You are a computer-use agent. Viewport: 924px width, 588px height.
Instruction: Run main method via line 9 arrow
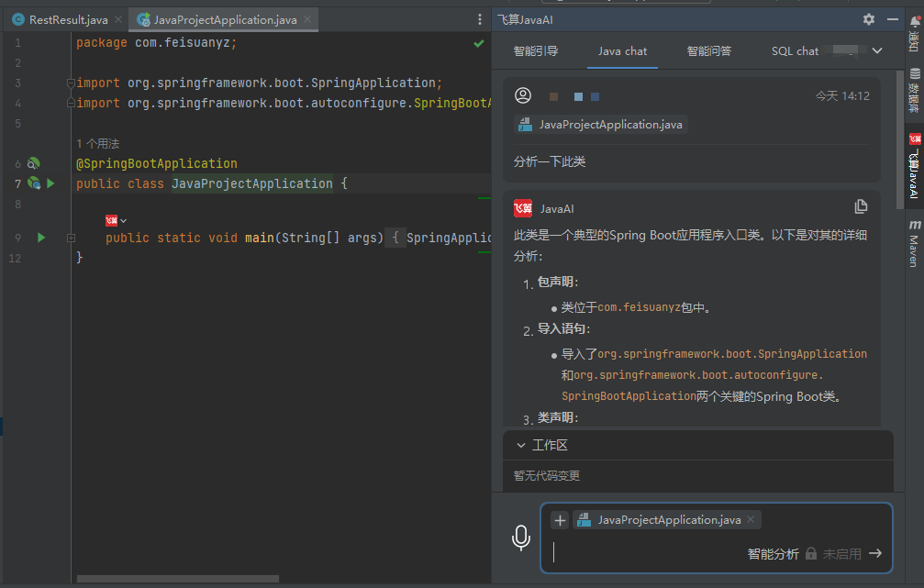tap(41, 238)
